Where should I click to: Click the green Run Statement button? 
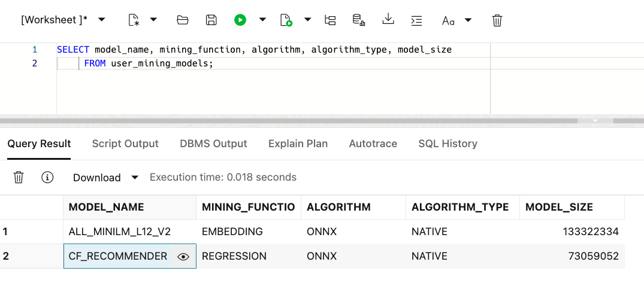pos(240,20)
